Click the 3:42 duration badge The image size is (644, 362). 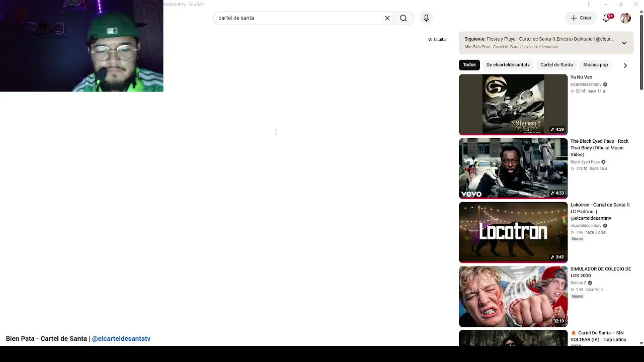(557, 257)
